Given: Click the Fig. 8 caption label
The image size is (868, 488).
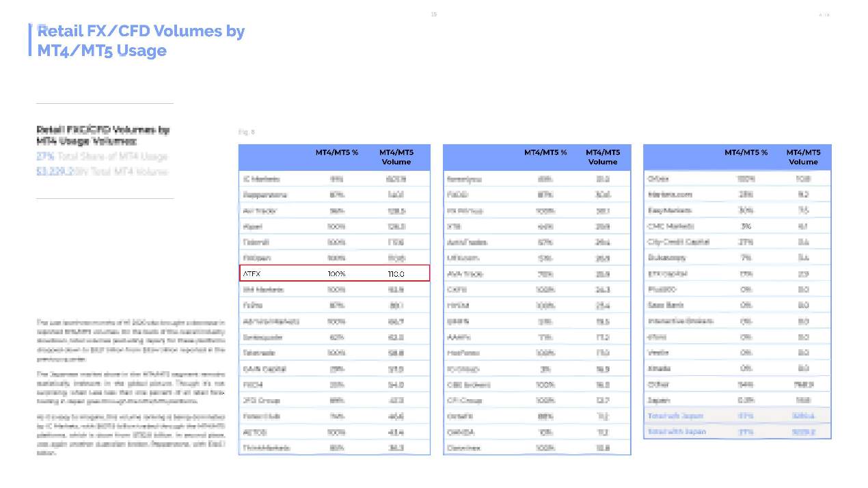Looking at the screenshot, I should point(247,132).
